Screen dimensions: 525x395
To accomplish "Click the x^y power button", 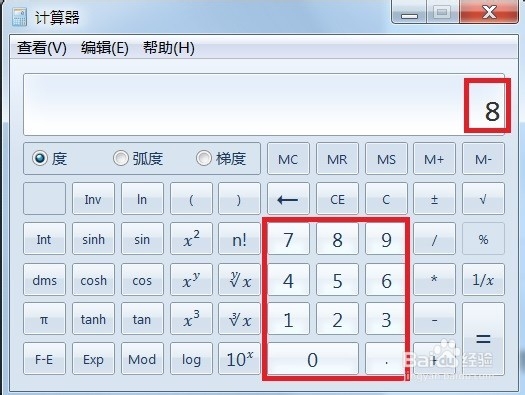I will 191,280.
